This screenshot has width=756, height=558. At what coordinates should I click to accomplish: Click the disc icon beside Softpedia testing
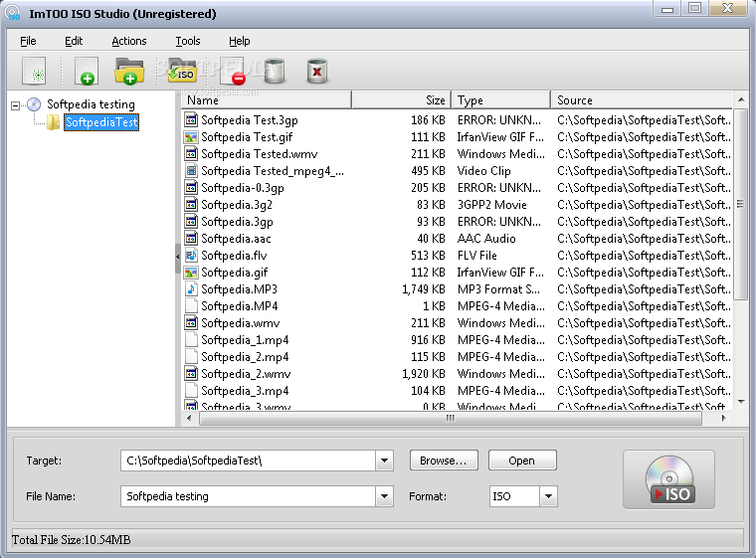34,104
